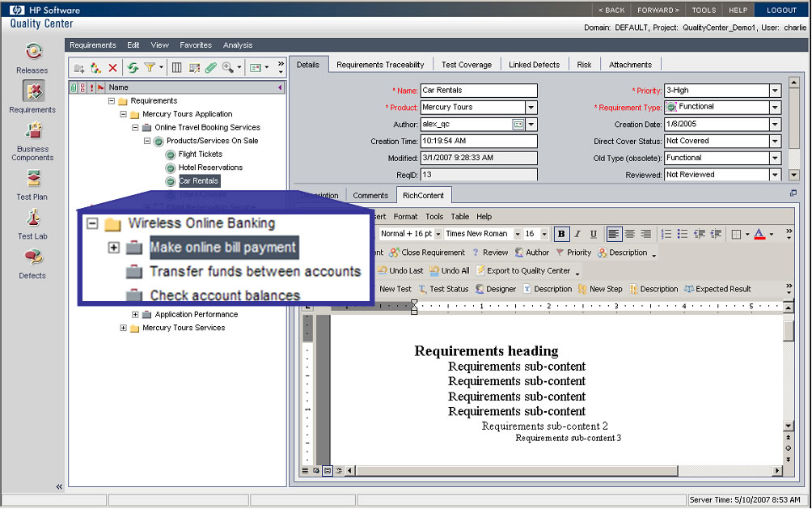Click the HELP link in header
Screen dimensions: 812x509
(738, 10)
